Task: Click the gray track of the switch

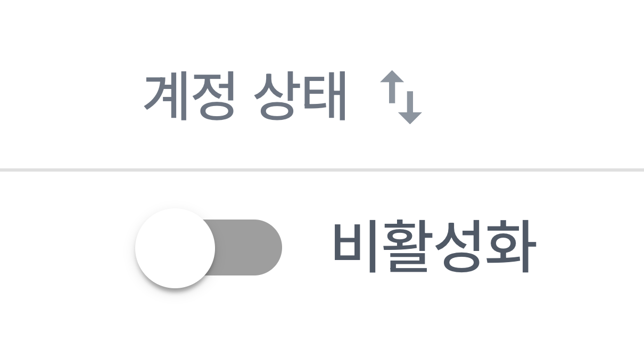Action: point(249,247)
